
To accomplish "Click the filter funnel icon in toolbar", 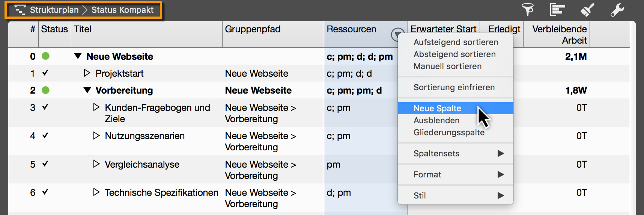I will 528,10.
